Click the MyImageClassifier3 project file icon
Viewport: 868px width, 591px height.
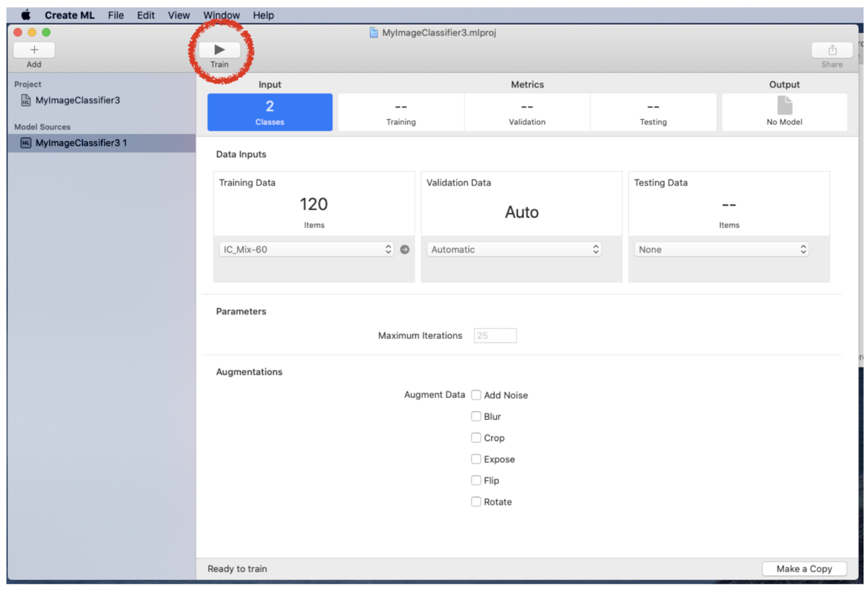coord(26,101)
